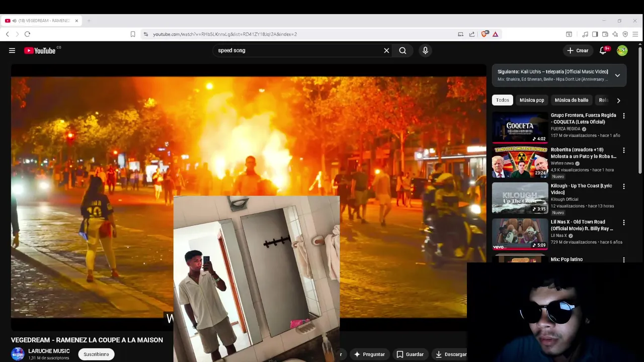The width and height of the screenshot is (644, 362).
Task: Open options for Robertita video
Action: (x=624, y=150)
